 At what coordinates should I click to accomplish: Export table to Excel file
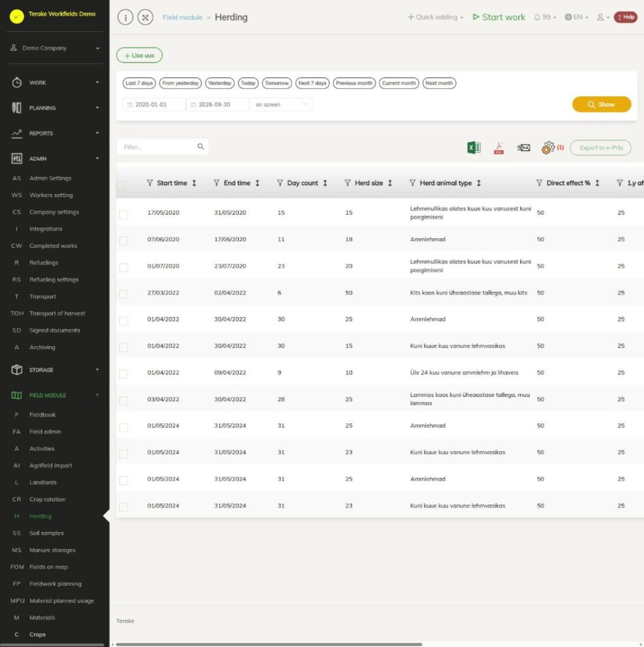[473, 147]
